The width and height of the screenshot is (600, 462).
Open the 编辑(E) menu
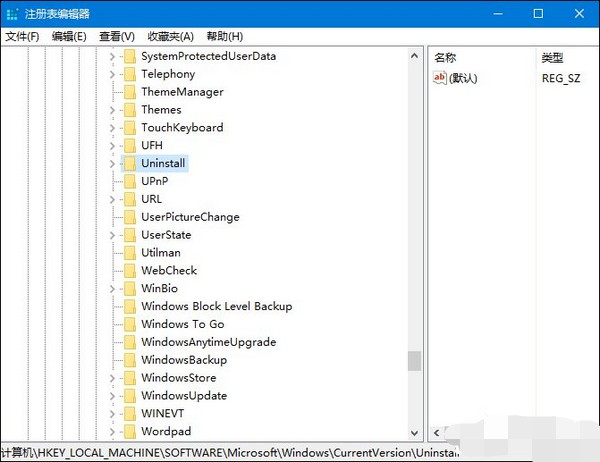click(69, 36)
